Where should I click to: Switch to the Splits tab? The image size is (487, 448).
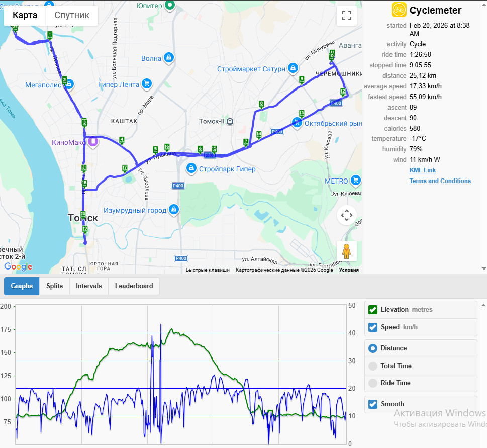tap(55, 286)
